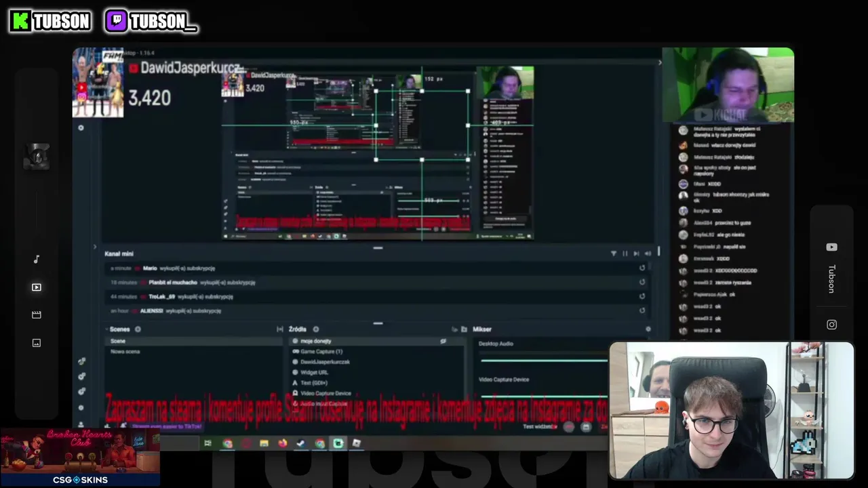Click the music note icon in left sidebar

(x=37, y=259)
